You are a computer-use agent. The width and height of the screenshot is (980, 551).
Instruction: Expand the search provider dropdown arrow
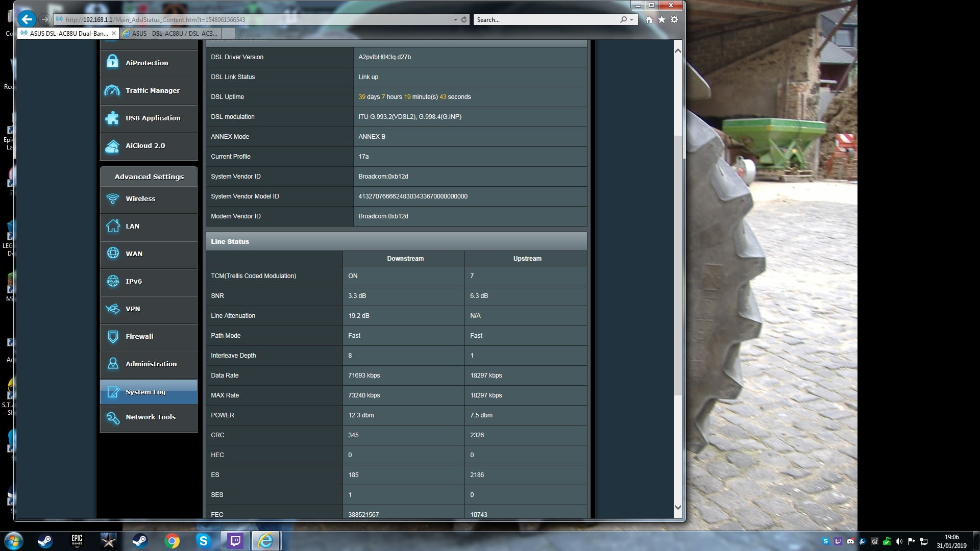[x=632, y=20]
